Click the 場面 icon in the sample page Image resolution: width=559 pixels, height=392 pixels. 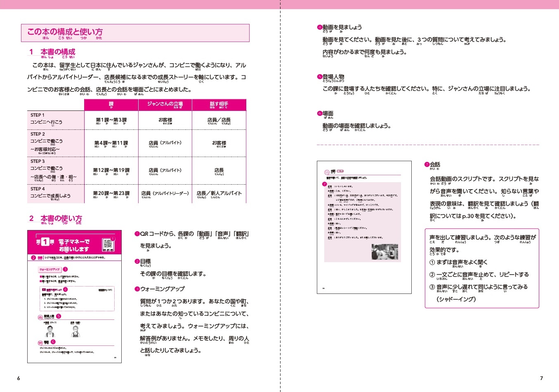[40, 343]
